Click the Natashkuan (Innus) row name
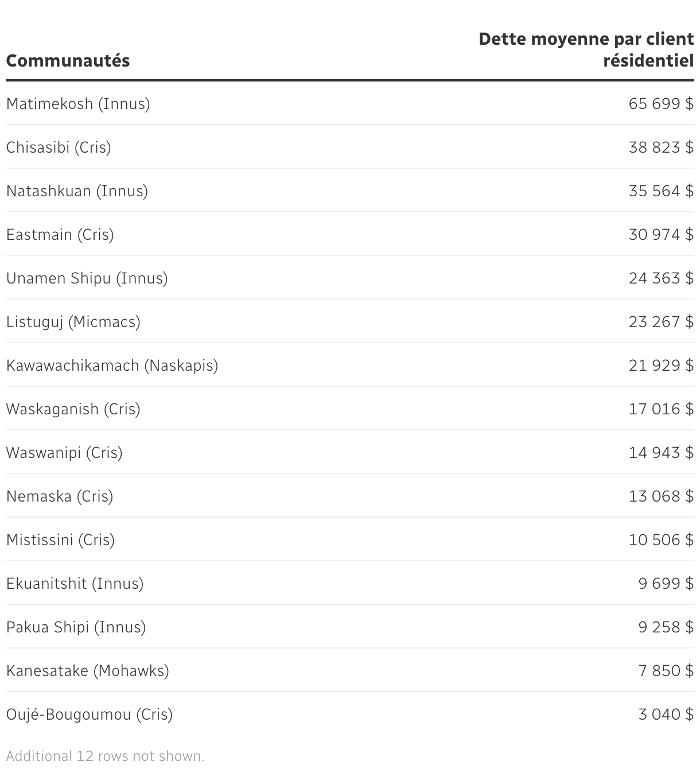 77,191
